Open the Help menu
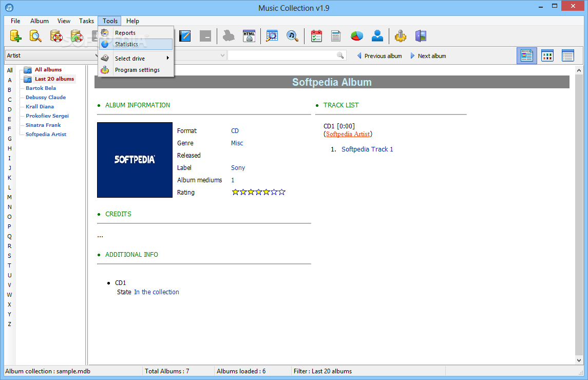Screen dimensions: 588x380 [132, 21]
